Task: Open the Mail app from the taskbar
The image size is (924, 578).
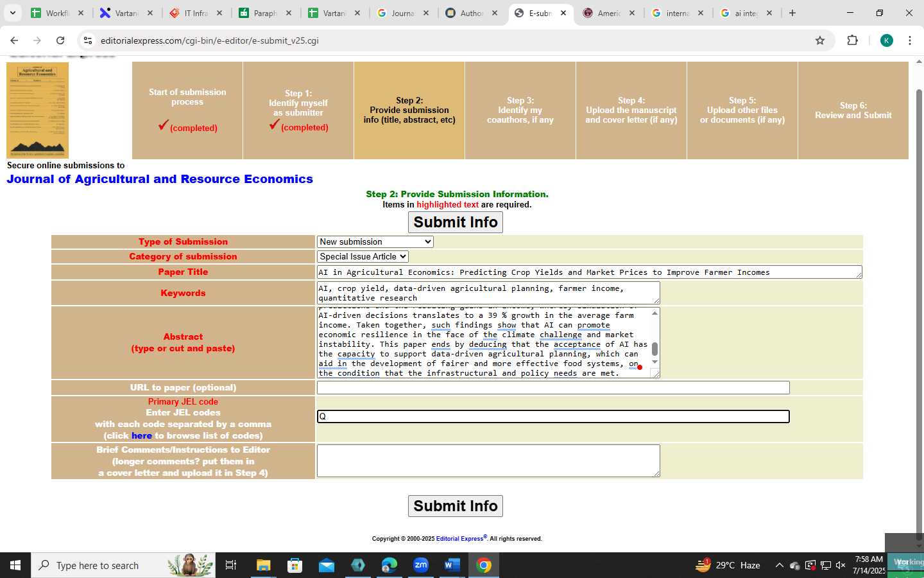Action: point(327,565)
